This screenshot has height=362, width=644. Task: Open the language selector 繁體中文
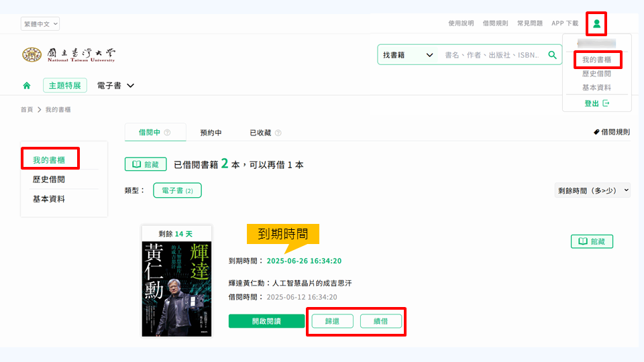tap(40, 24)
